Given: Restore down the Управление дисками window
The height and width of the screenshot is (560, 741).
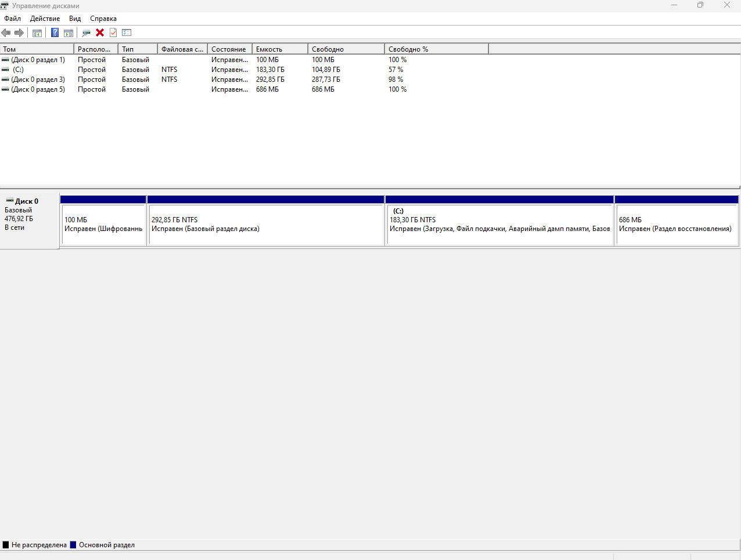Looking at the screenshot, I should pos(700,5).
